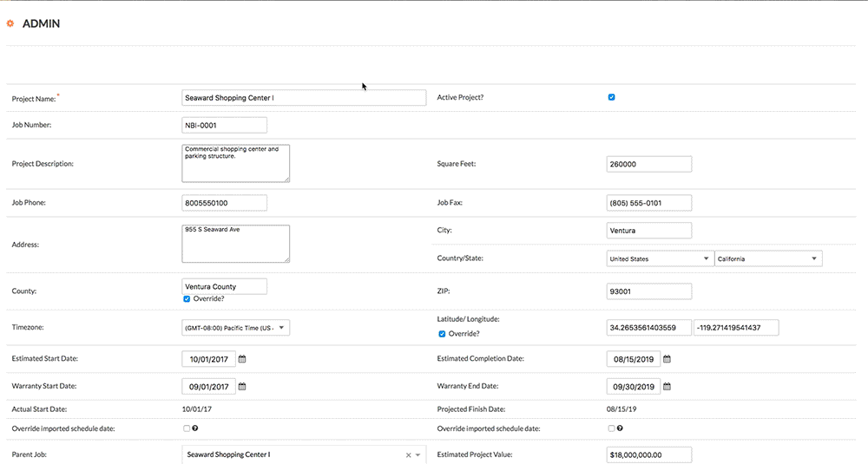Open the United States country dropdown
Viewport: 868px width, 464px height.
point(659,258)
